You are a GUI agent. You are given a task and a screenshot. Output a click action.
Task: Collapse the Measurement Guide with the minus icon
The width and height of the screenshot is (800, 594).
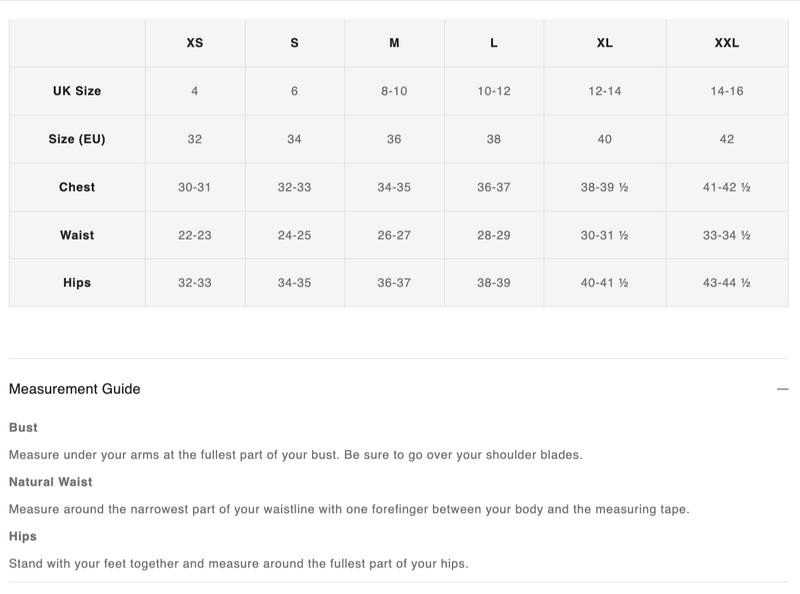coord(783,389)
